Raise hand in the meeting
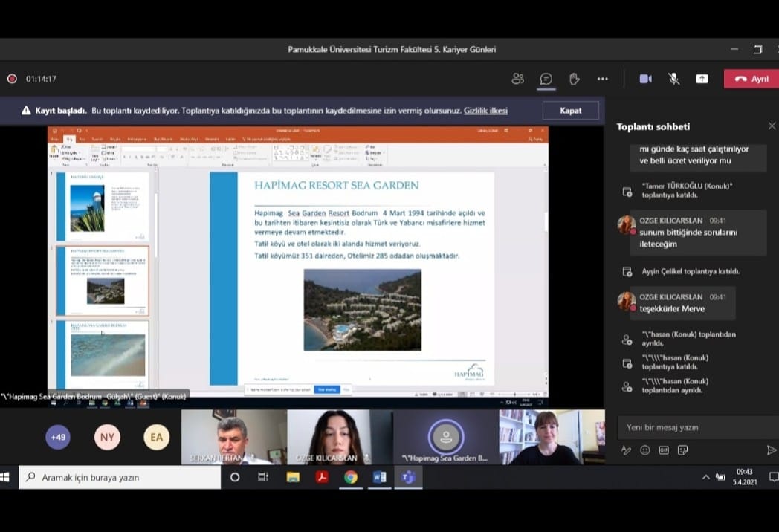 [x=575, y=79]
